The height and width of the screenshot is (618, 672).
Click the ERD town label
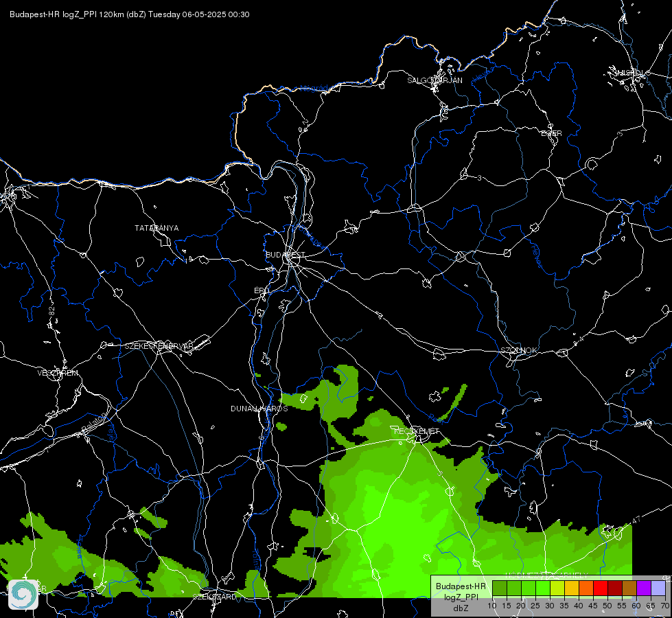tap(262, 290)
